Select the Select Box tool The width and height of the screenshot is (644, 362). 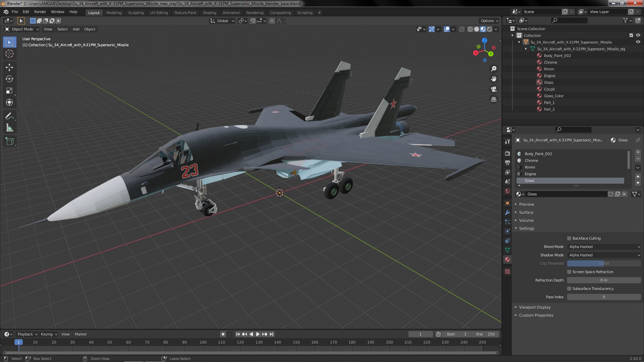coord(9,42)
